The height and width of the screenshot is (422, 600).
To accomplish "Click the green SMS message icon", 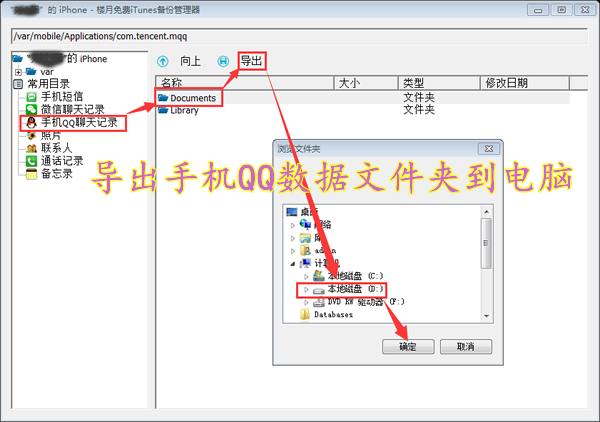I will click(x=31, y=97).
